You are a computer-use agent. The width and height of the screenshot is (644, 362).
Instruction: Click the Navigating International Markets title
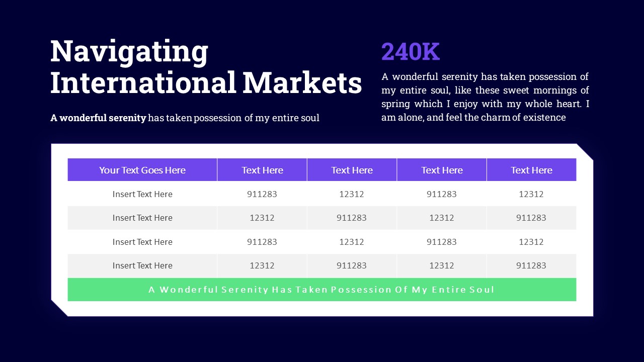click(x=206, y=67)
